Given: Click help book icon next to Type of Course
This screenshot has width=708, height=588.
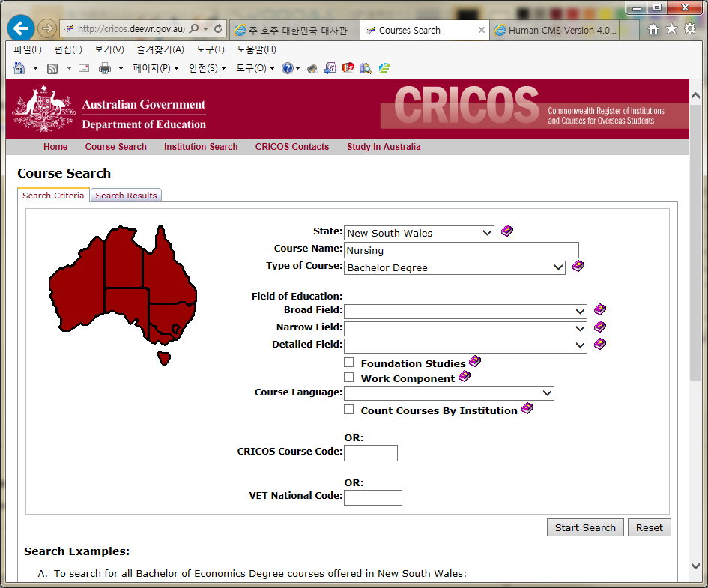Looking at the screenshot, I should click(578, 266).
